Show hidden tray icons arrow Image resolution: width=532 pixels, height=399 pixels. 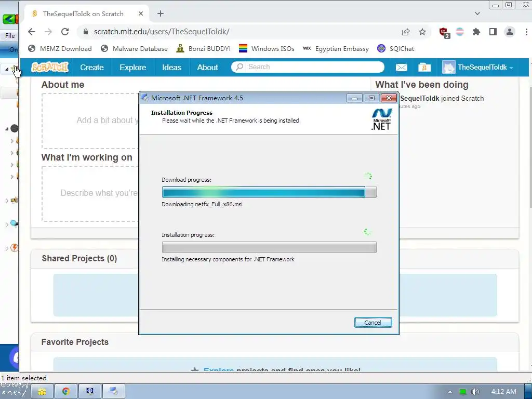pyautogui.click(x=450, y=392)
